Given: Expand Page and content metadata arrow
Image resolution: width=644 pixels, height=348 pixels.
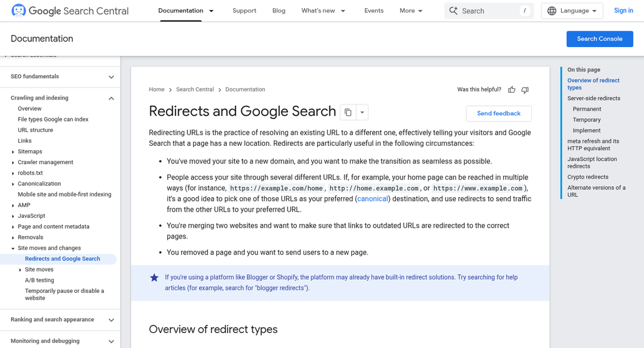Looking at the screenshot, I should point(13,227).
